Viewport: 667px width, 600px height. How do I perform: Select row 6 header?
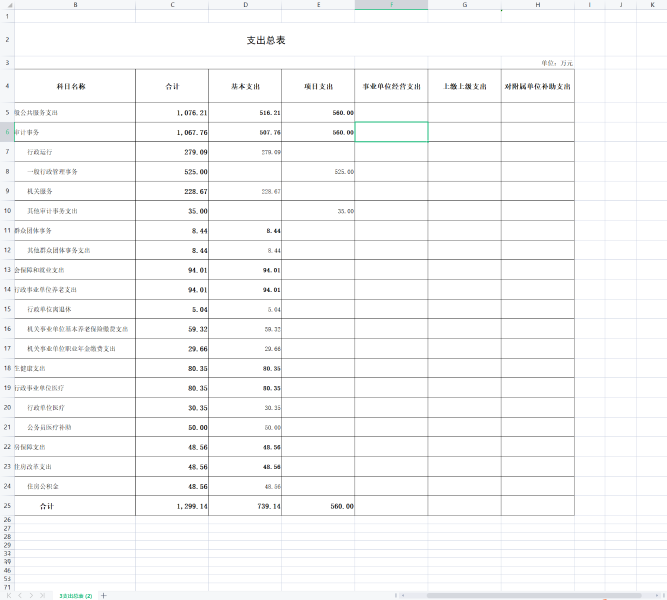click(x=7, y=132)
